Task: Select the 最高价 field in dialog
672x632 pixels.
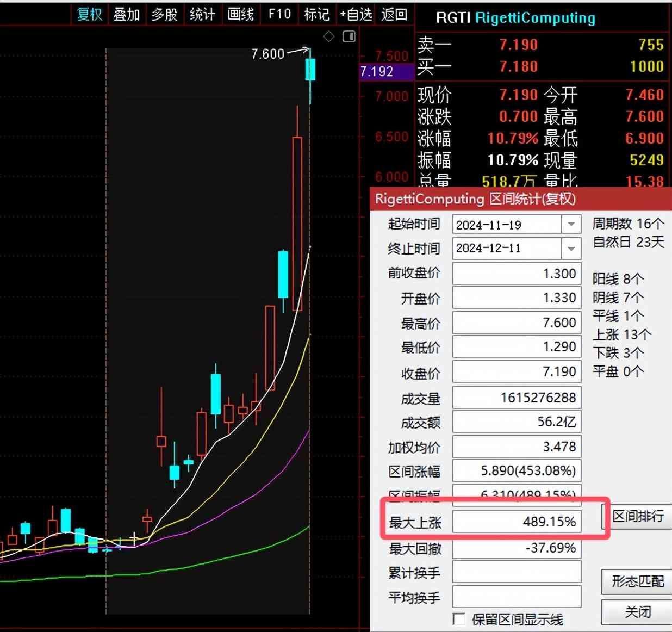Action: click(x=517, y=323)
